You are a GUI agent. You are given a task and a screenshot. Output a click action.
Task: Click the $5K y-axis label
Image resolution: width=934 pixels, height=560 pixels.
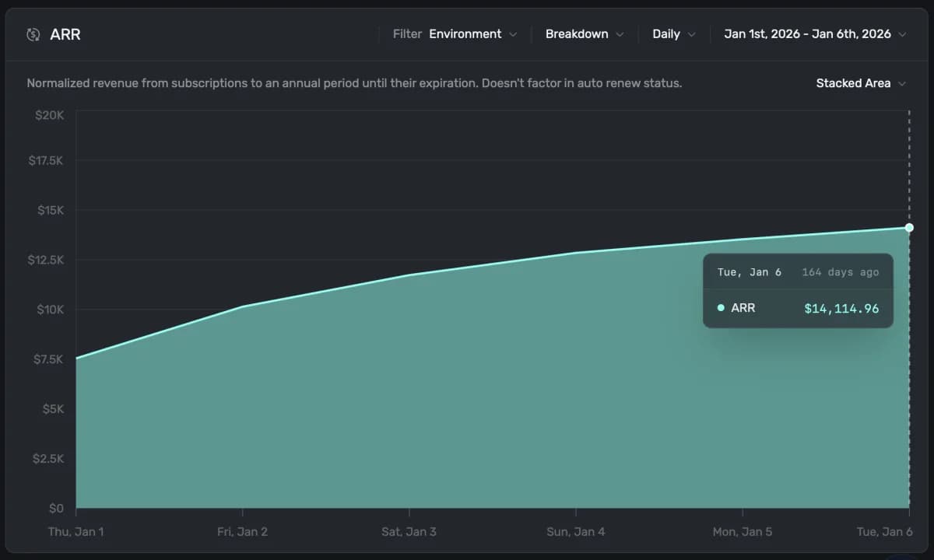[53, 409]
